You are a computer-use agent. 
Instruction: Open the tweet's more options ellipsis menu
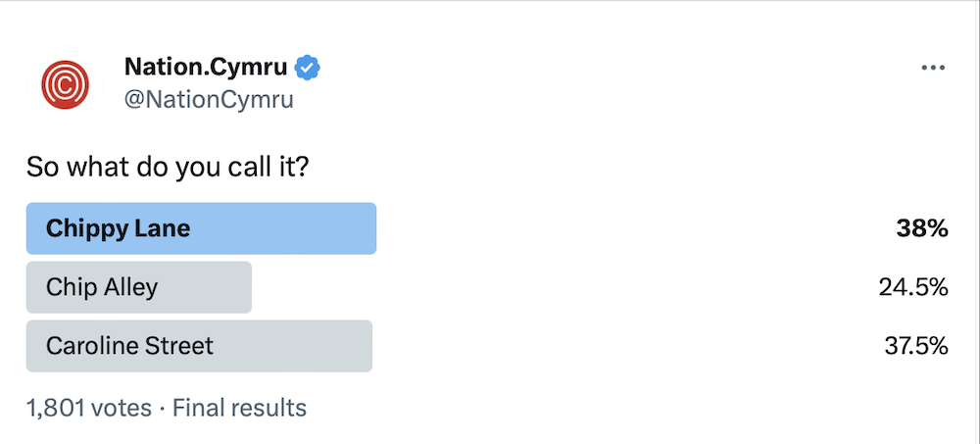(x=933, y=68)
